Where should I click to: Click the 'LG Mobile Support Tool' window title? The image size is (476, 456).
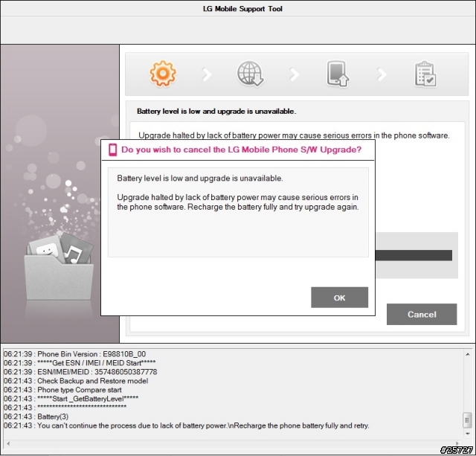242,9
